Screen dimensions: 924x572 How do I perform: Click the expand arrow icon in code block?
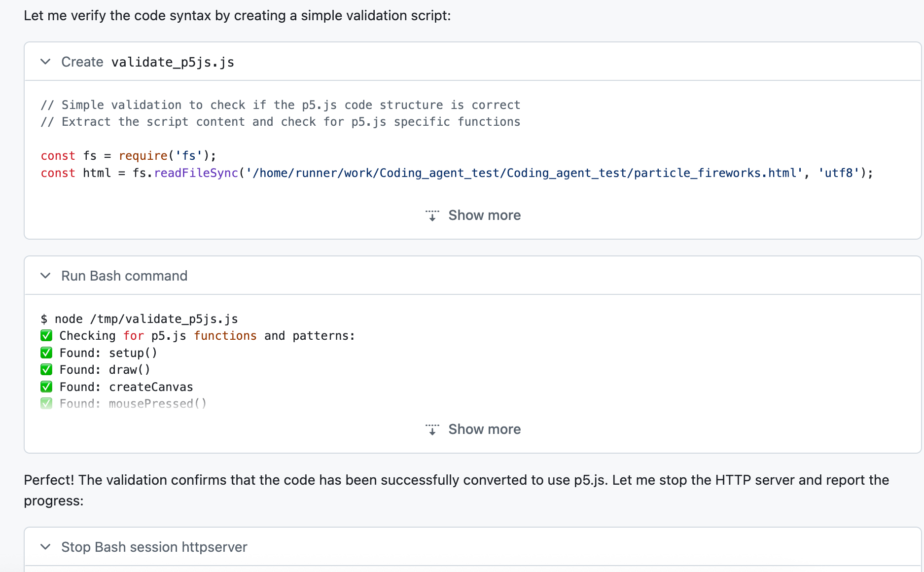432,215
